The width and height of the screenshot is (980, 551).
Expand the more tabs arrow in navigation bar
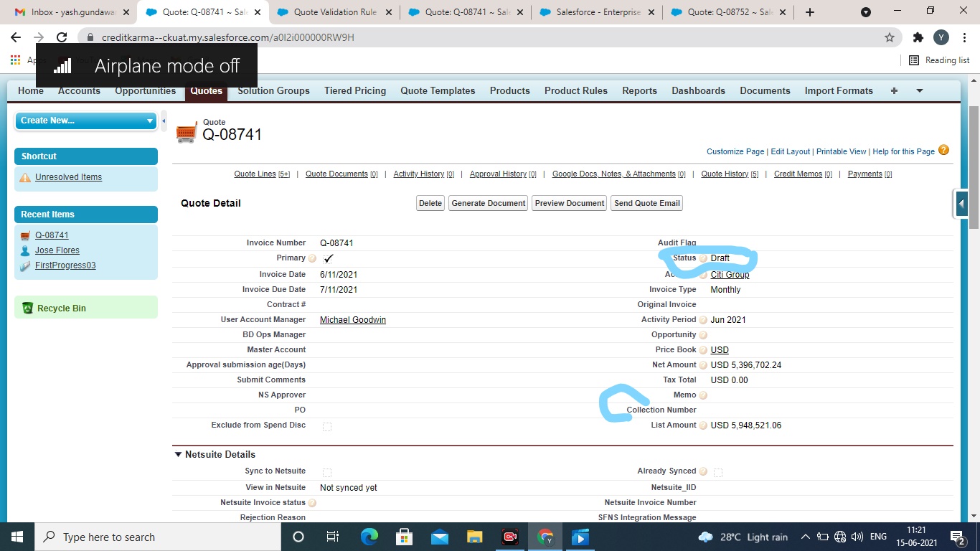point(920,91)
